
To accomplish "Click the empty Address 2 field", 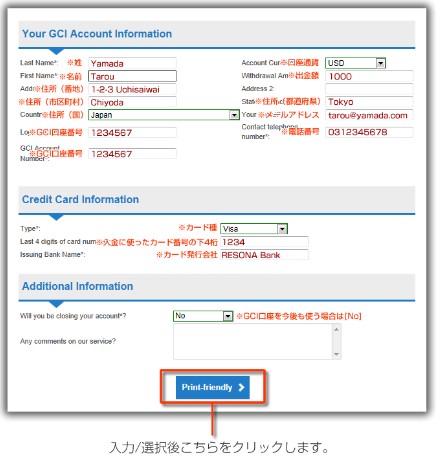I will click(369, 89).
